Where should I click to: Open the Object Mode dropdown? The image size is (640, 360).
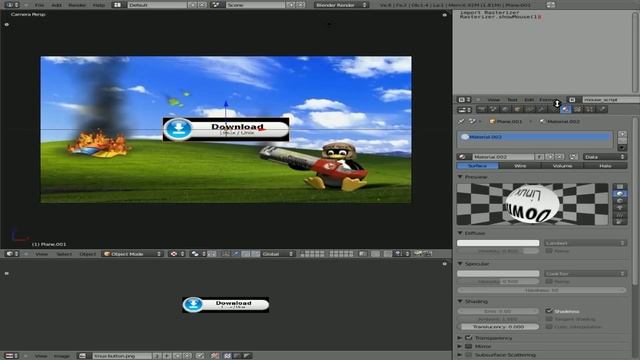pos(132,254)
